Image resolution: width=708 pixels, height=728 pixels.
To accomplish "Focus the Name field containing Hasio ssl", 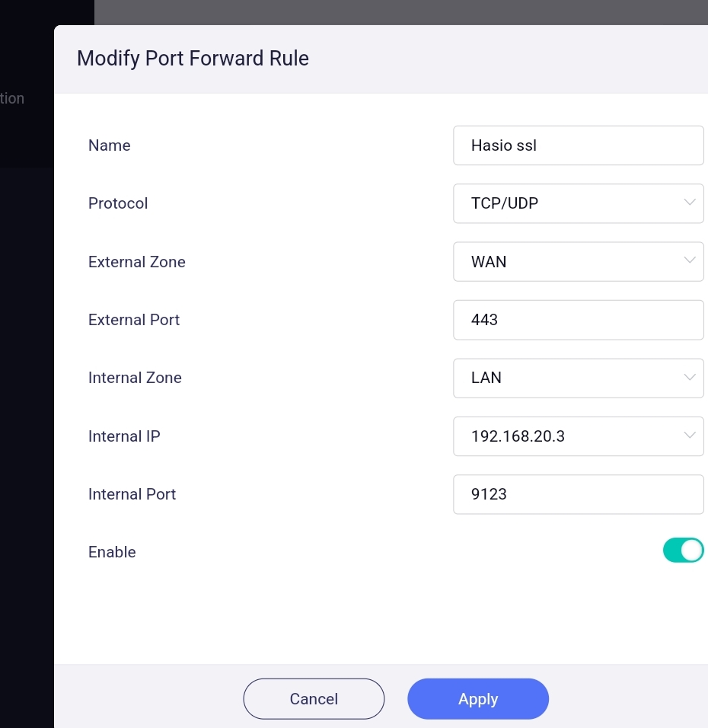I will 578,145.
